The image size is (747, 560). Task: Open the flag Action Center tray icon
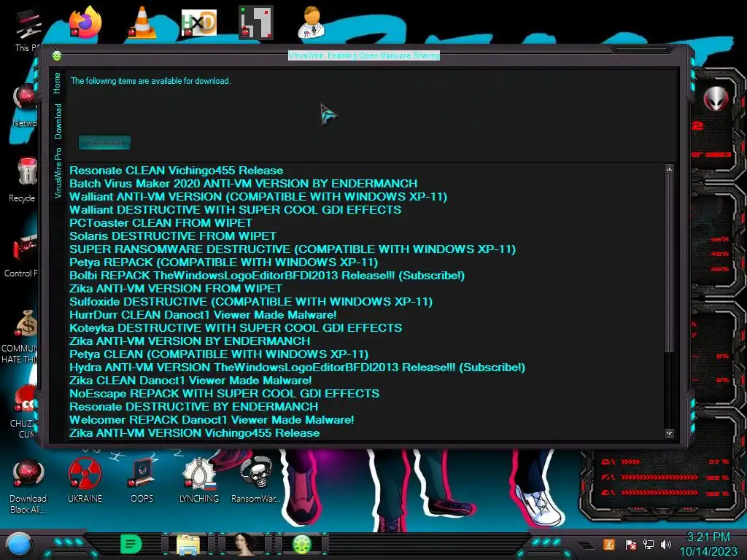click(x=630, y=544)
